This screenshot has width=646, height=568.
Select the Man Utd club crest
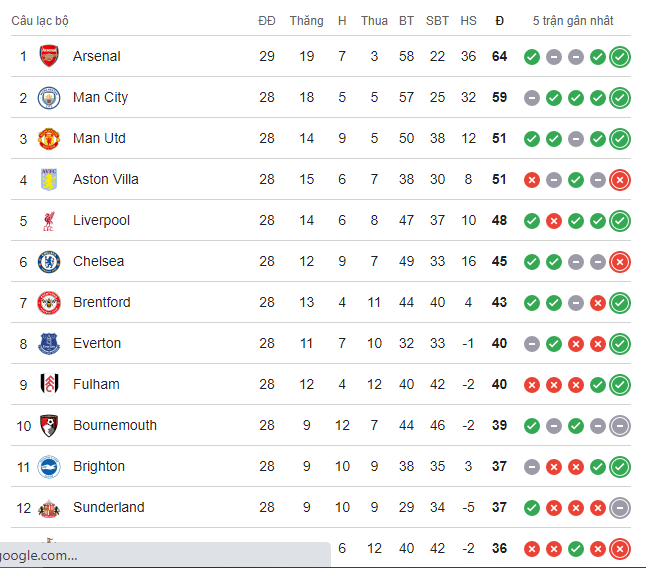pos(49,139)
